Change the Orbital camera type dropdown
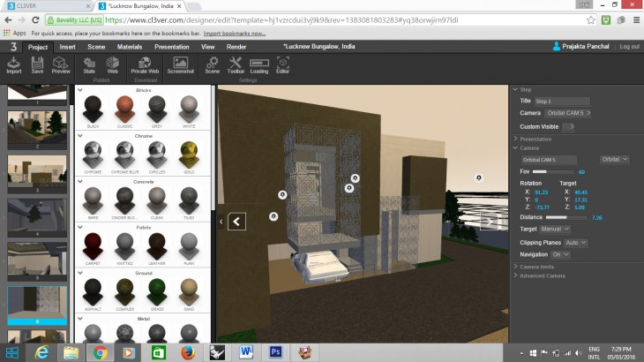644x362 pixels. pos(614,159)
